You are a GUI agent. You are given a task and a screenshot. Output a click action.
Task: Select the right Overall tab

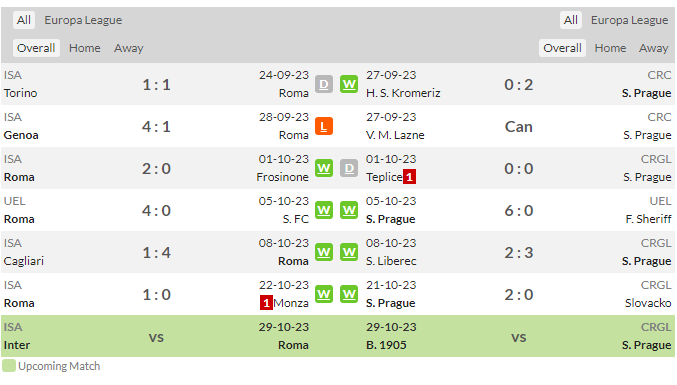pyautogui.click(x=562, y=48)
